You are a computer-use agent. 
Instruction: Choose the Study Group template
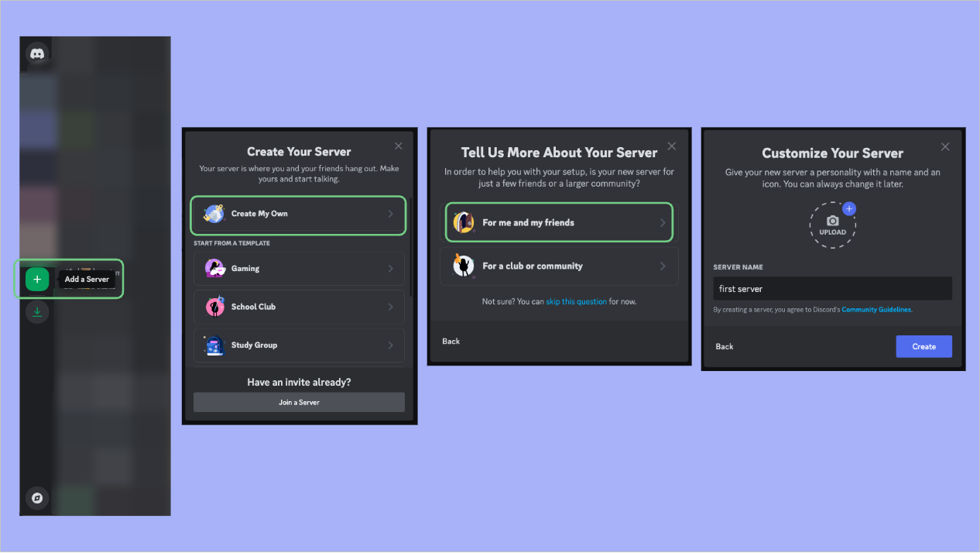pos(298,345)
